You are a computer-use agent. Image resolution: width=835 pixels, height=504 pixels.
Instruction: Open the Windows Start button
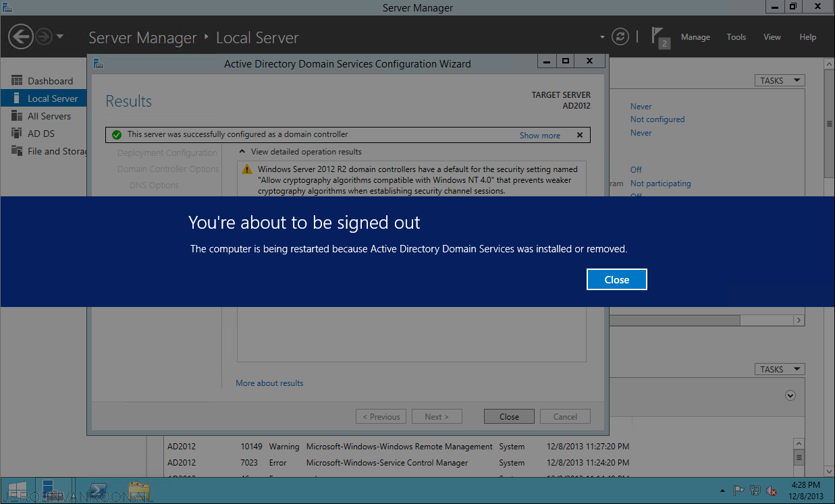pyautogui.click(x=18, y=491)
